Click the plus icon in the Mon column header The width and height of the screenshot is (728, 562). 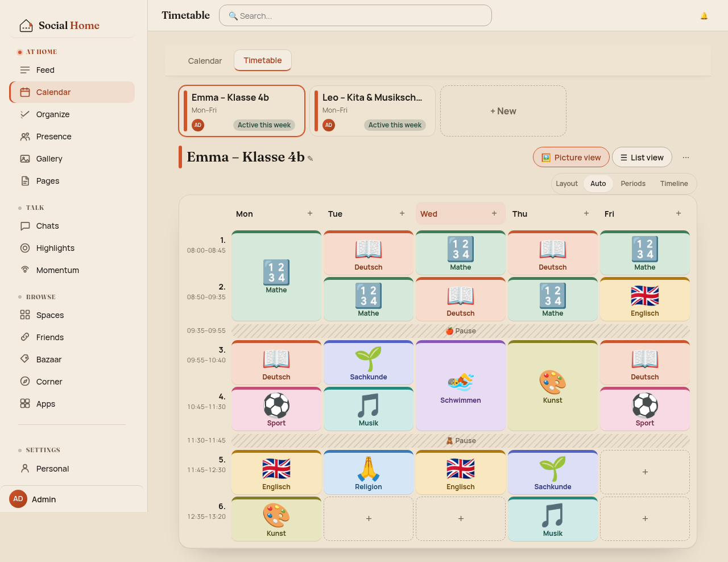coord(310,213)
